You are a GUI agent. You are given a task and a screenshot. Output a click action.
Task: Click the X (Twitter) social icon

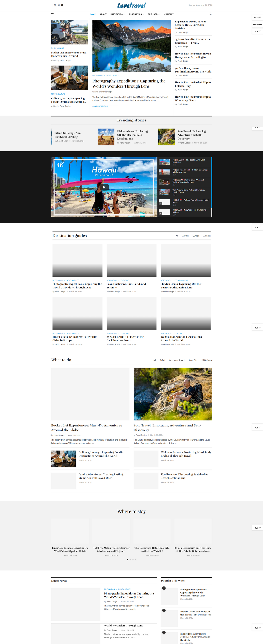[55, 5]
